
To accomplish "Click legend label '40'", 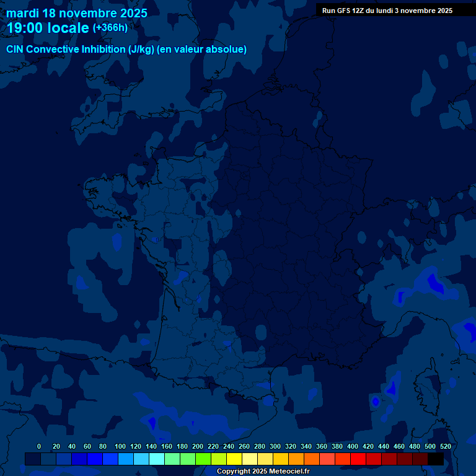I will point(72,446).
